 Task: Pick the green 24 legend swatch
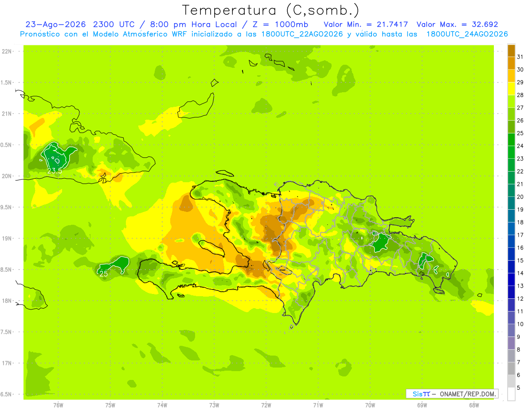[511, 140]
